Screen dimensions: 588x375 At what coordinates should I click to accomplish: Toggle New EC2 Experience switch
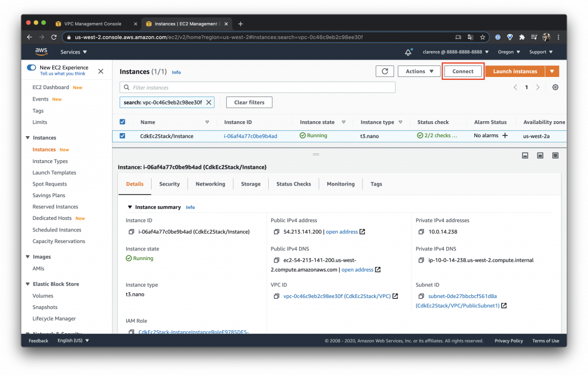pos(32,68)
